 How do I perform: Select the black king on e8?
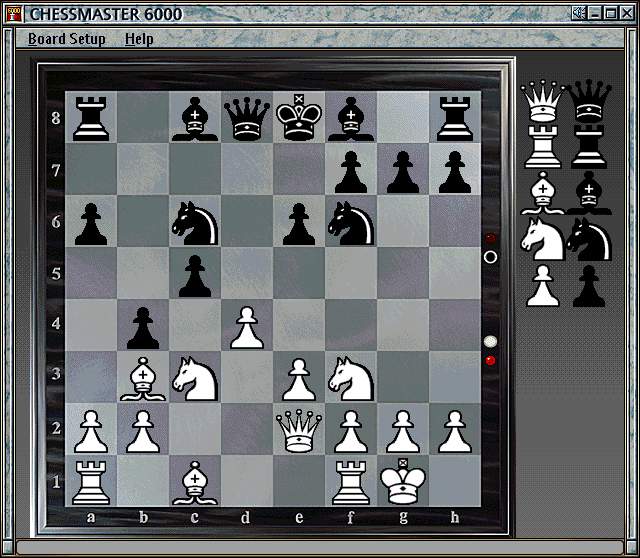point(299,117)
